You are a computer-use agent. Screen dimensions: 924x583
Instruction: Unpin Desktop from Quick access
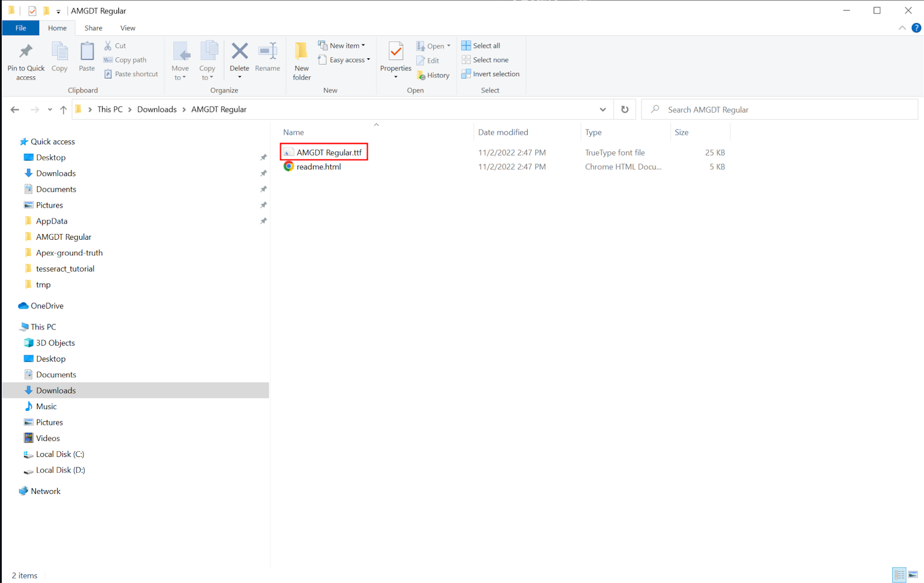pyautogui.click(x=263, y=157)
